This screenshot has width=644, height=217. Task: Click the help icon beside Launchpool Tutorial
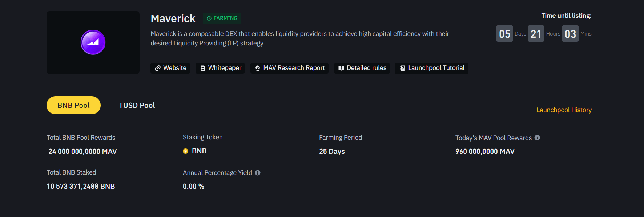[402, 68]
